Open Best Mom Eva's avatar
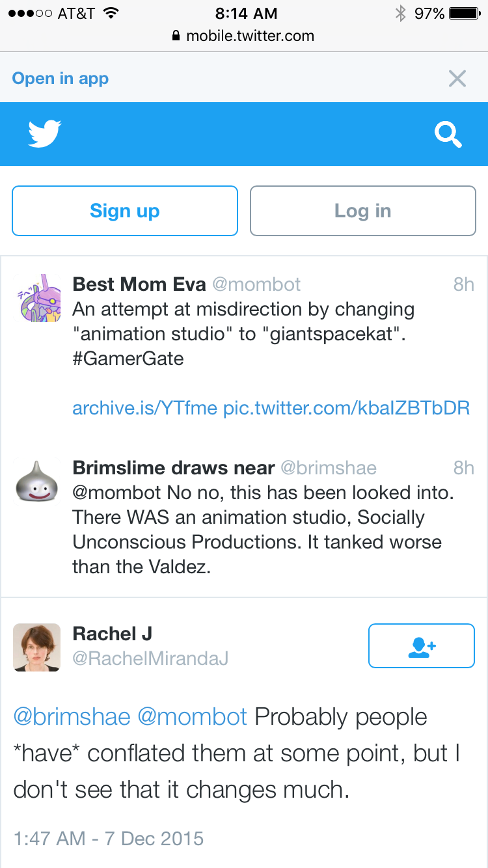Screen dimensions: 488x868 [x=37, y=299]
